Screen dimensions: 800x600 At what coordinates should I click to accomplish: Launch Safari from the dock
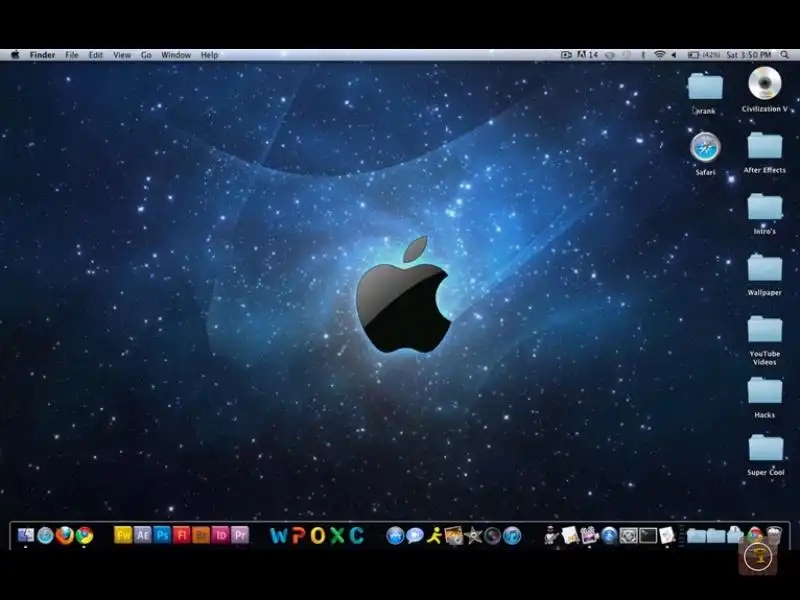(45, 535)
